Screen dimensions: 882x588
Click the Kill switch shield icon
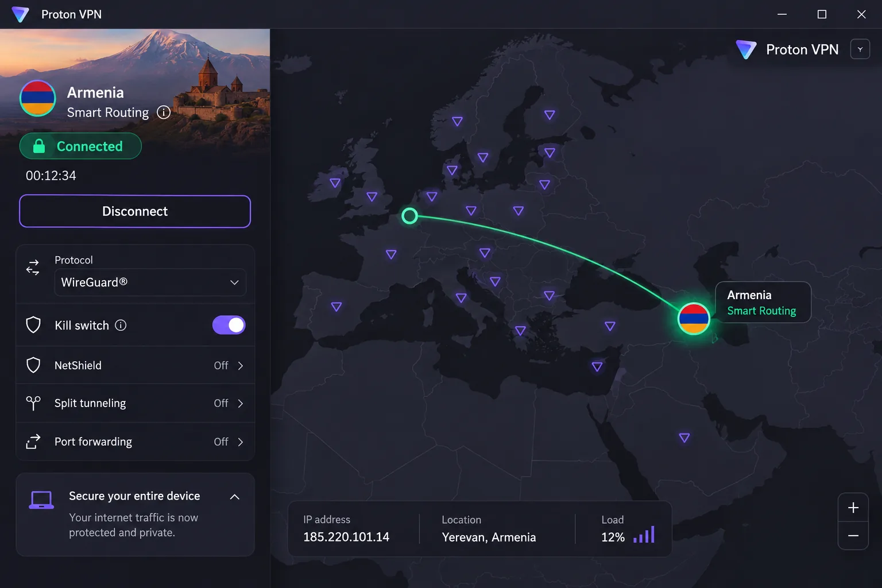[x=33, y=325]
